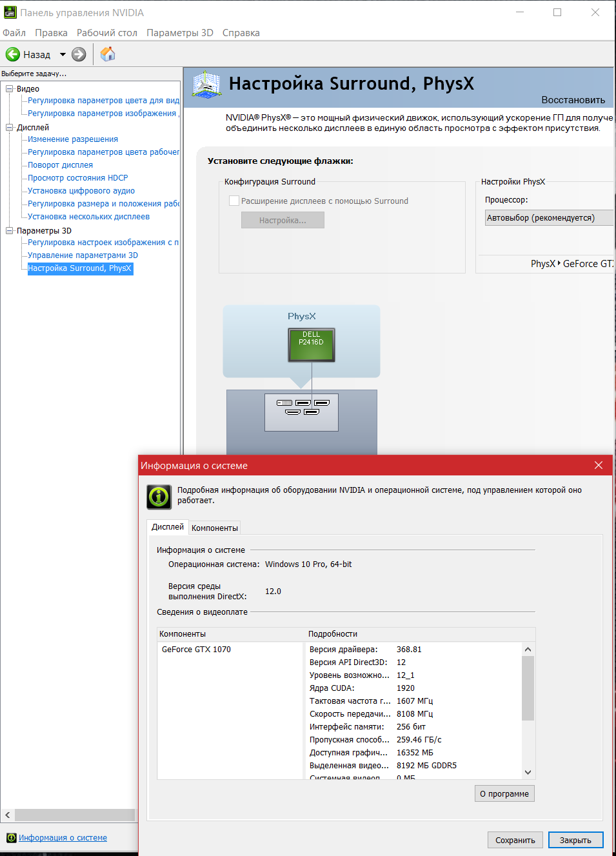The image size is (616, 856).
Task: Click the Surround PhysX header icon
Action: point(207,85)
